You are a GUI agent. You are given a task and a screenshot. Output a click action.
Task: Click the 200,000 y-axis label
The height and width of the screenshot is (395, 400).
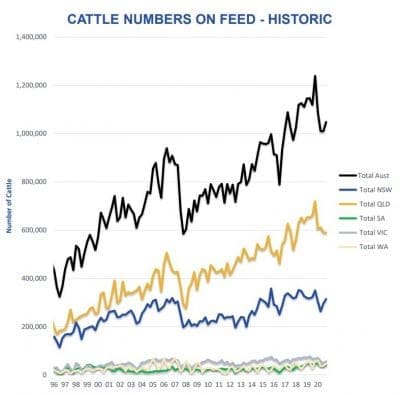pos(34,327)
